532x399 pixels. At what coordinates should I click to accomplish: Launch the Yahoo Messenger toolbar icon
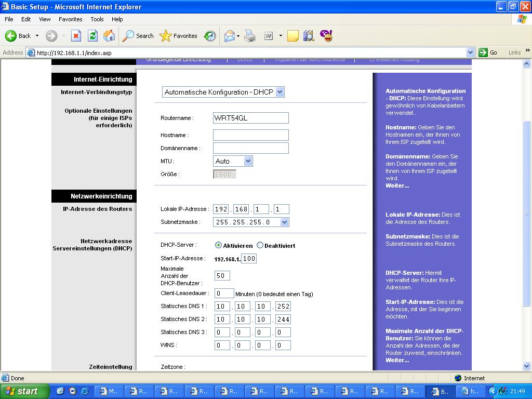pyautogui.click(x=326, y=36)
